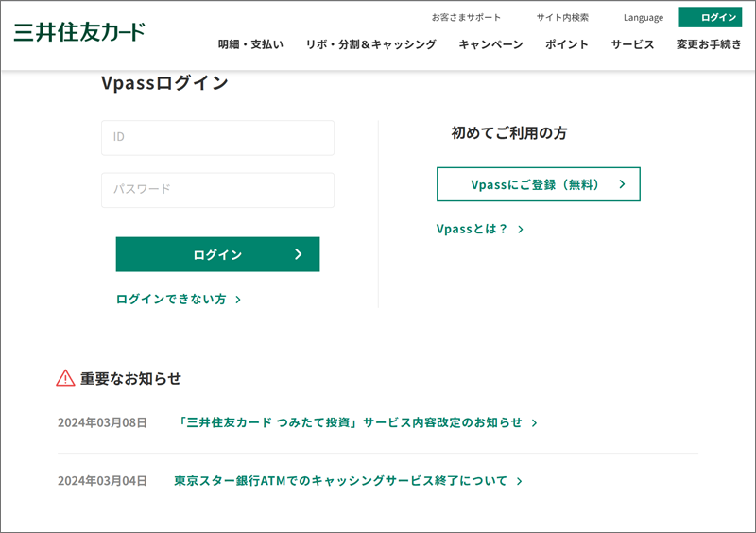756x533 pixels.
Task: Click the chevron beside Vpassにご登録（無料）
Action: (x=622, y=183)
